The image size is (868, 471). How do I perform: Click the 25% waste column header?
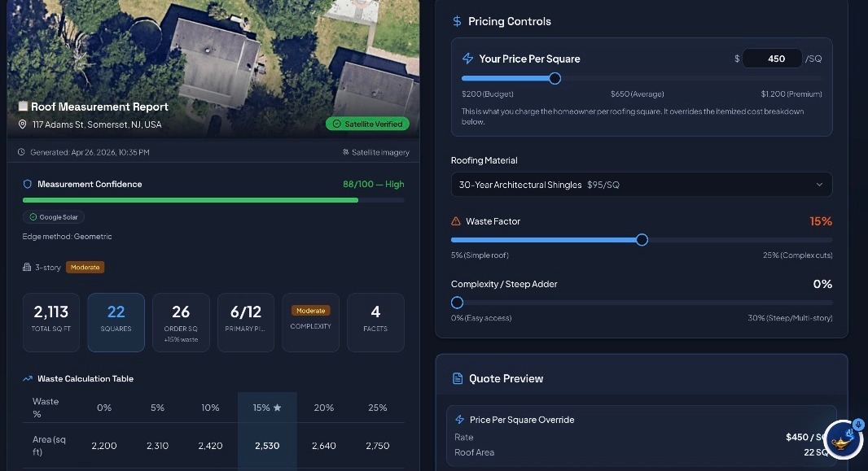tap(378, 408)
